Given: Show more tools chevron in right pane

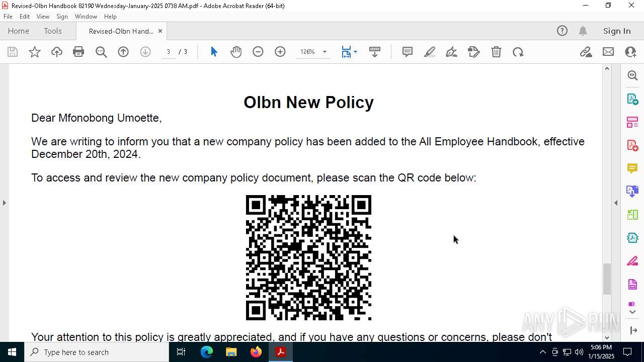Looking at the screenshot, I should (x=632, y=312).
